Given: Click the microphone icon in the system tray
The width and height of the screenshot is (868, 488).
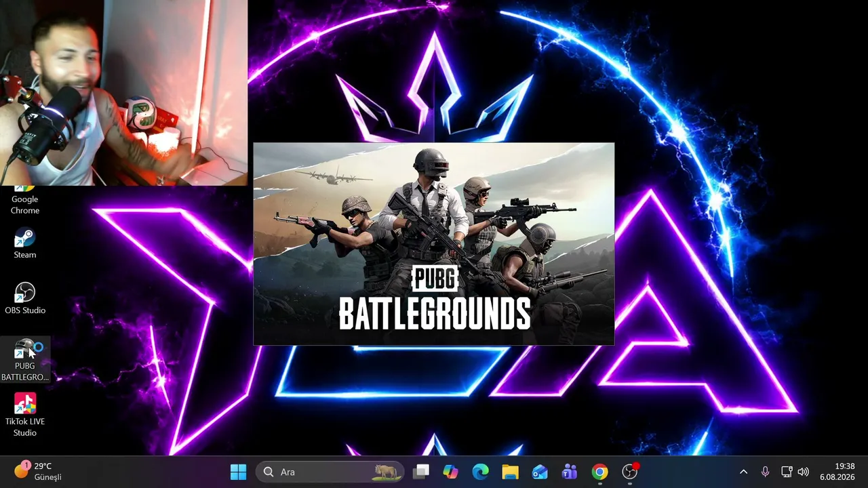Looking at the screenshot, I should [x=765, y=472].
